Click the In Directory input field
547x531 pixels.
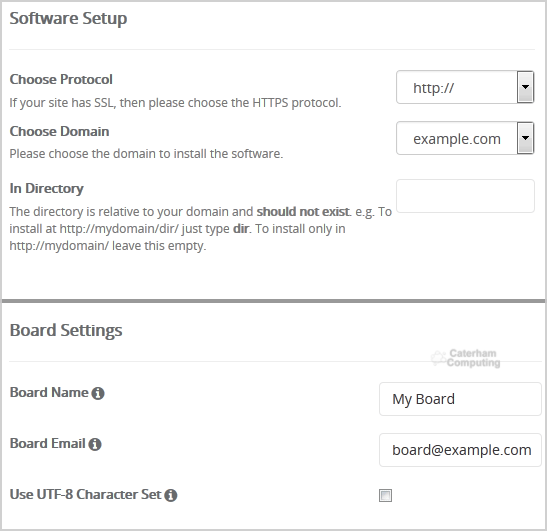pyautogui.click(x=465, y=196)
